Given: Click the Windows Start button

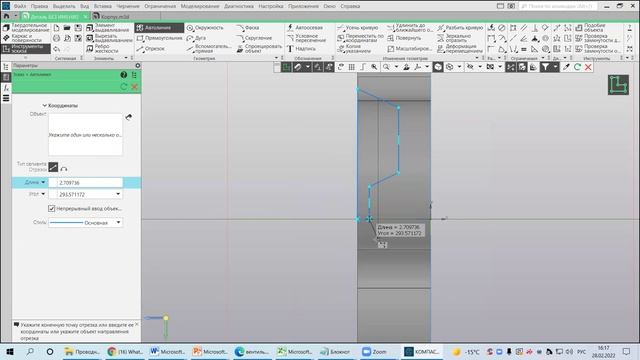Looking at the screenshot, I should click(10, 351).
